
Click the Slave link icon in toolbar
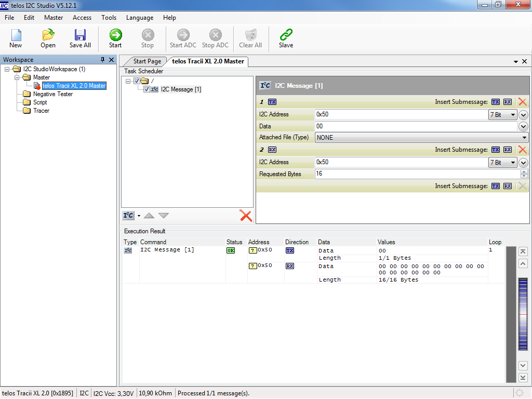286,38
